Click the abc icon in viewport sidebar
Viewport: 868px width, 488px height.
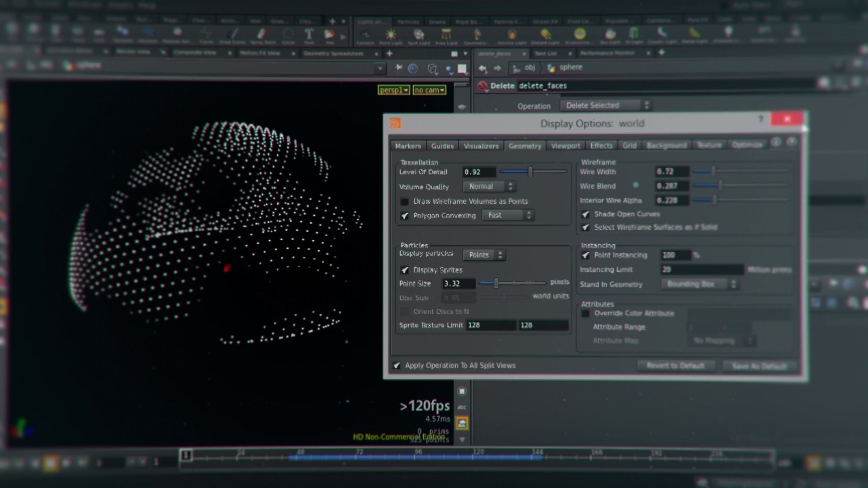tap(462, 407)
